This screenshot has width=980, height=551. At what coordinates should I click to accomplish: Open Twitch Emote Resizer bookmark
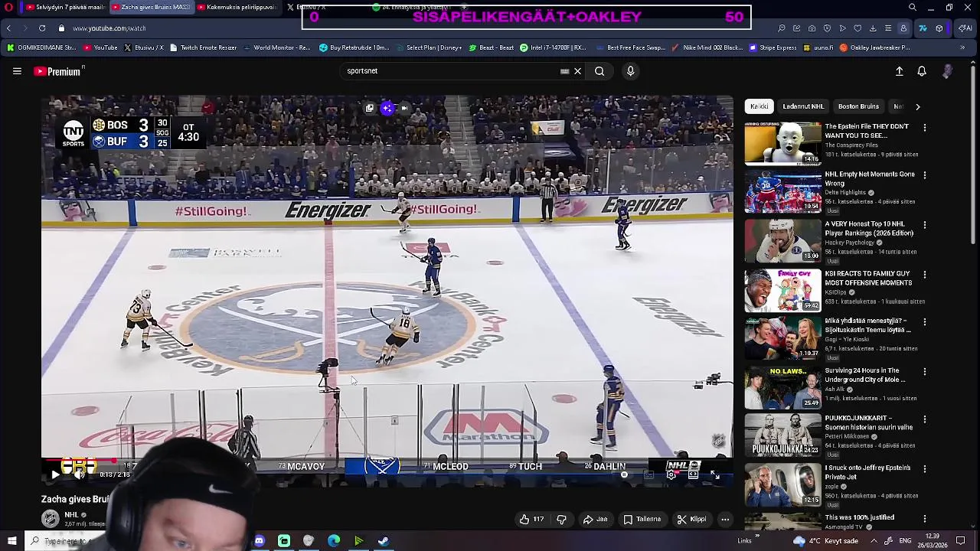pyautogui.click(x=203, y=47)
